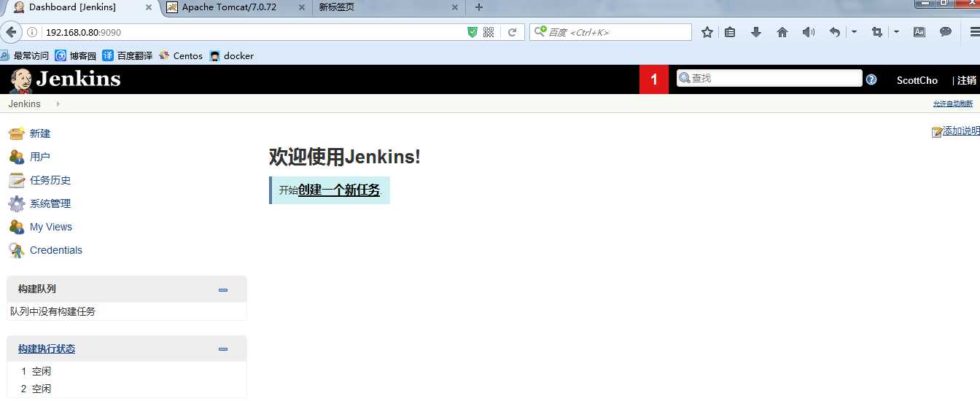Viewport: 980px width, 401px height.
Task: Click 注销 to log out
Action: [967, 80]
